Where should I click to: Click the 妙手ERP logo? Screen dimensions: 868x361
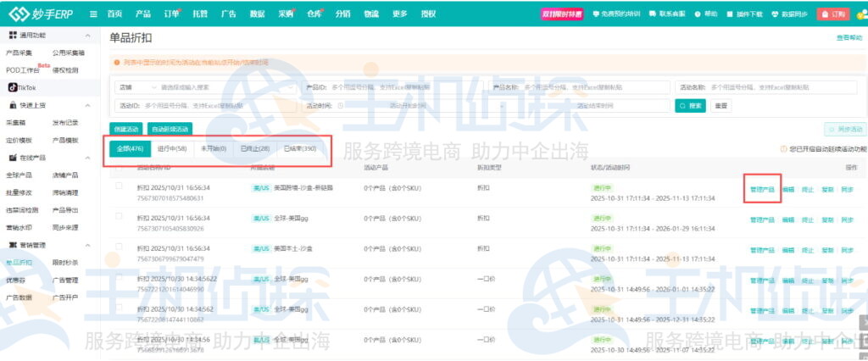point(41,14)
